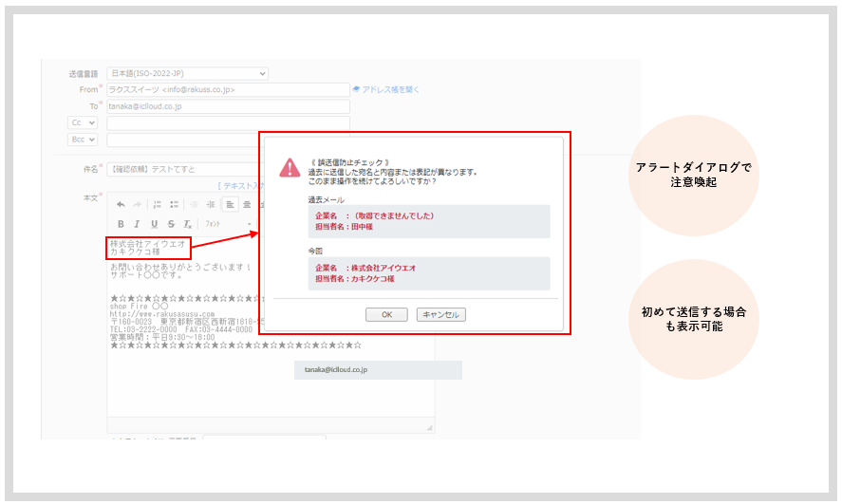Click the 誤送信防止チェック dialog title
The width and height of the screenshot is (842, 504).
point(350,162)
